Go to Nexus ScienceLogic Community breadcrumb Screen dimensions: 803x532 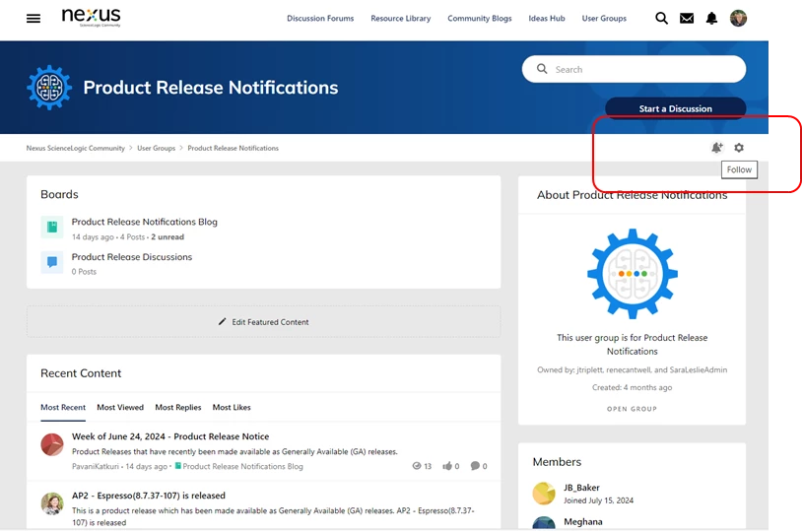point(75,148)
